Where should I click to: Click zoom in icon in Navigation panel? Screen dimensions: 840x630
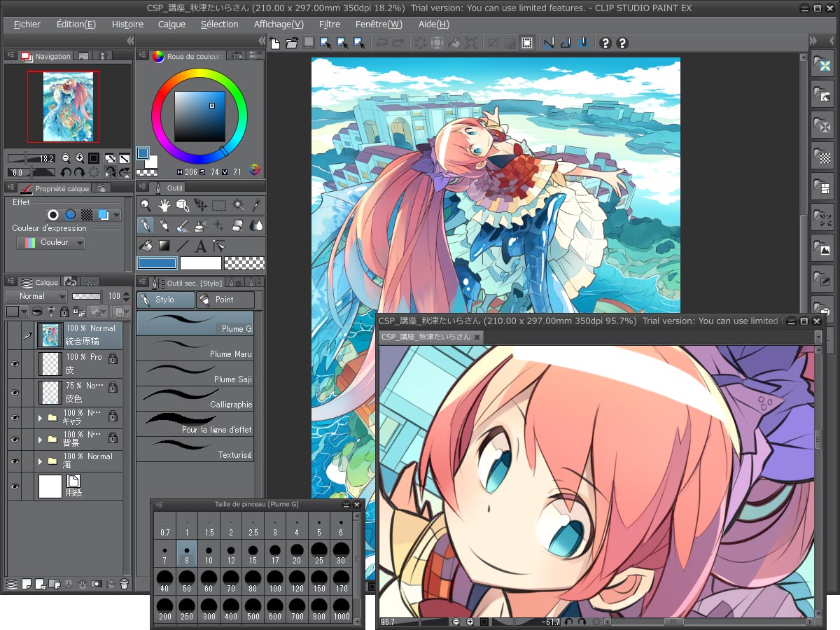point(80,158)
